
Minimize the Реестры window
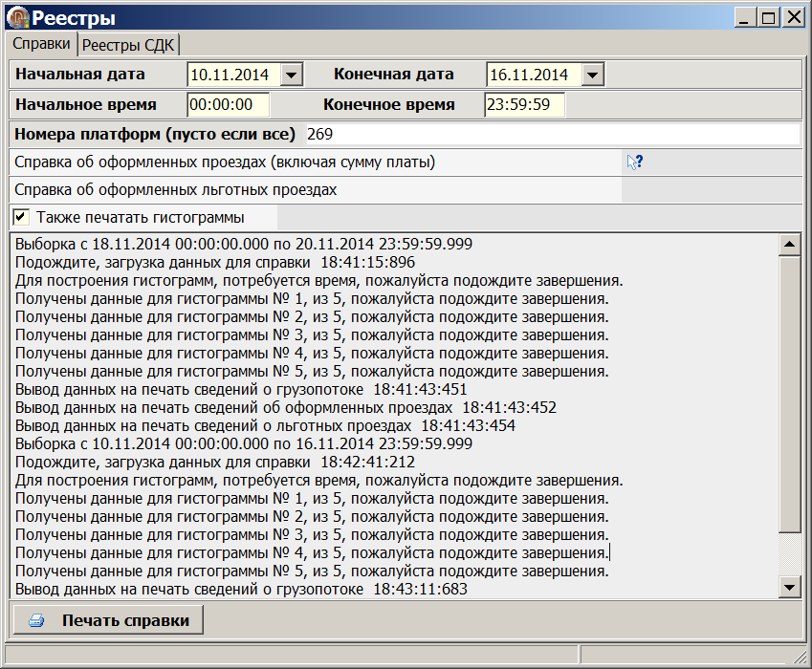(x=745, y=17)
